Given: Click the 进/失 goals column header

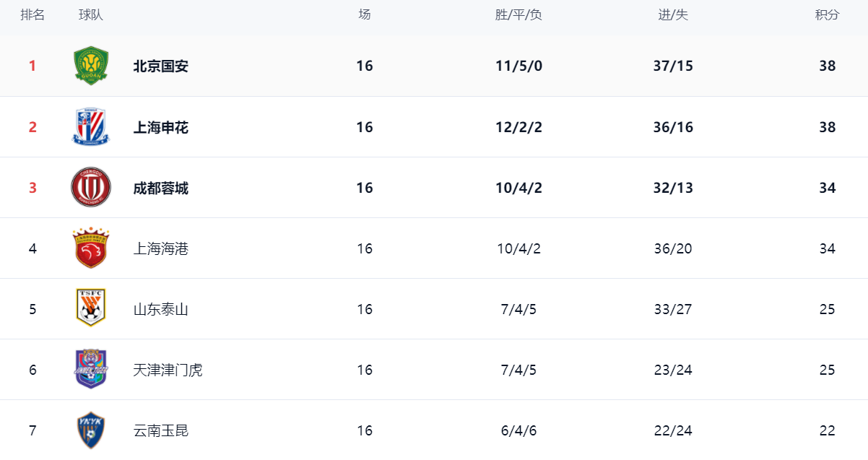Looking at the screenshot, I should pyautogui.click(x=673, y=15).
